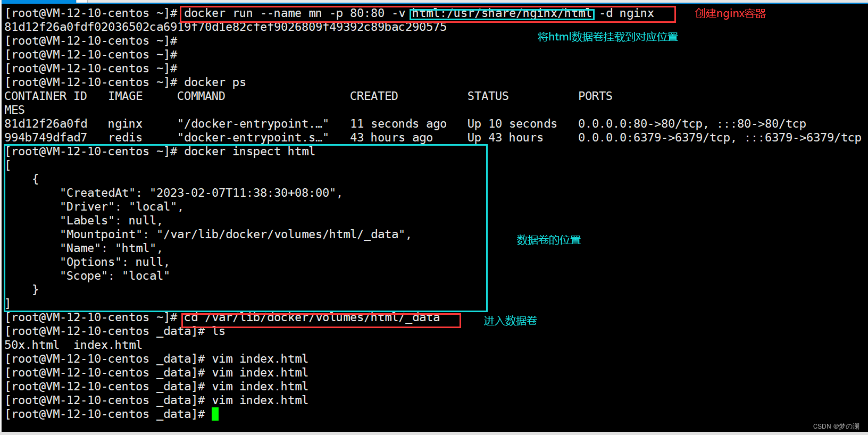Viewport: 868px width, 435px height.
Task: Click the '数据卷的位置' label
Action: coord(549,240)
